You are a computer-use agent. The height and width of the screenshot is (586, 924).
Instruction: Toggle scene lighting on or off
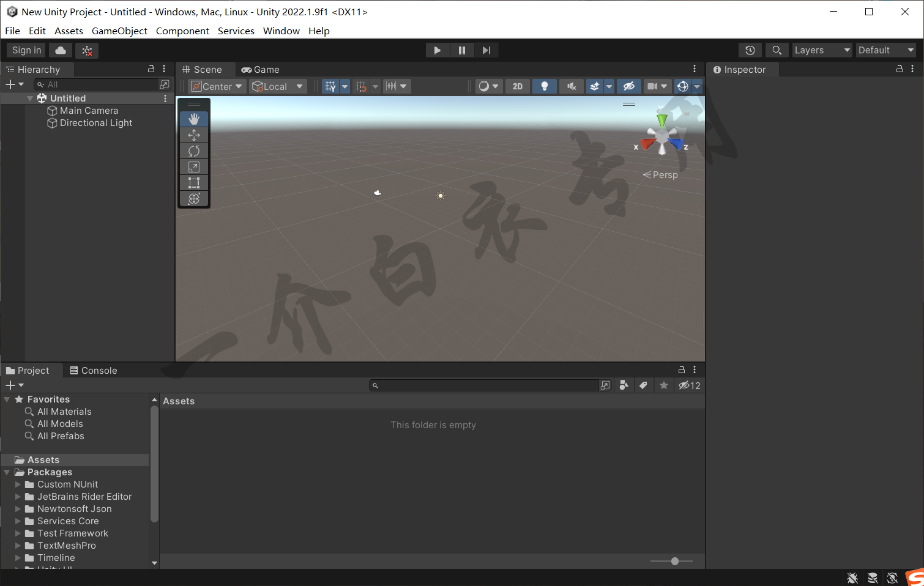(x=544, y=86)
